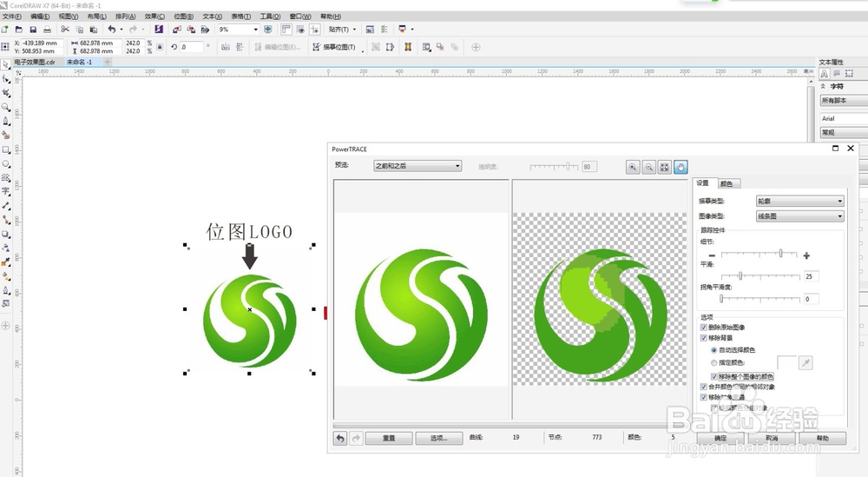Click the Copy icon in the toolbar
The width and height of the screenshot is (868, 477).
(79, 30)
